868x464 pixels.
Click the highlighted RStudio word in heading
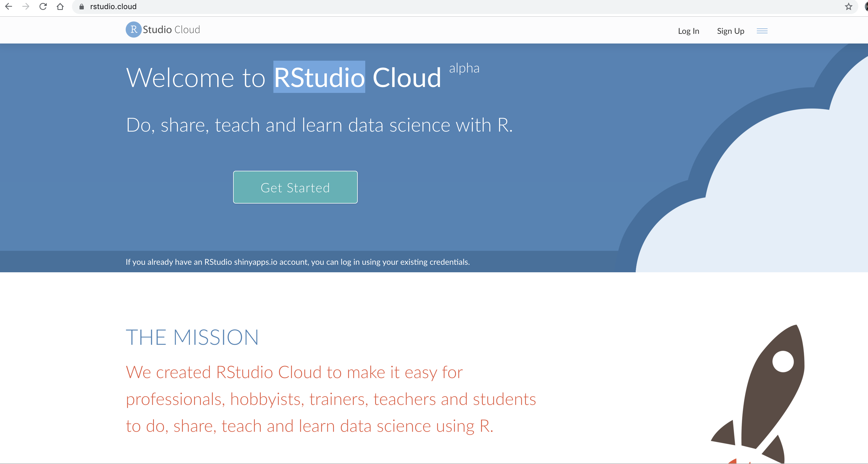[x=319, y=77]
